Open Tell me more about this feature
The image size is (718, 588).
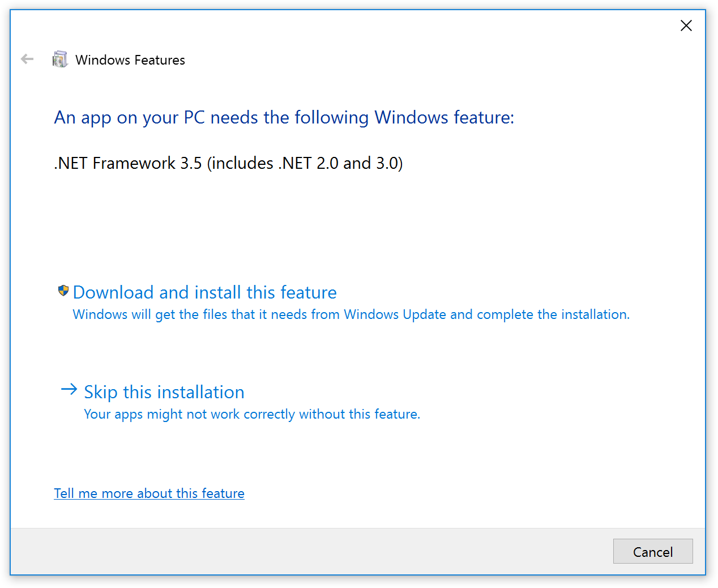149,493
